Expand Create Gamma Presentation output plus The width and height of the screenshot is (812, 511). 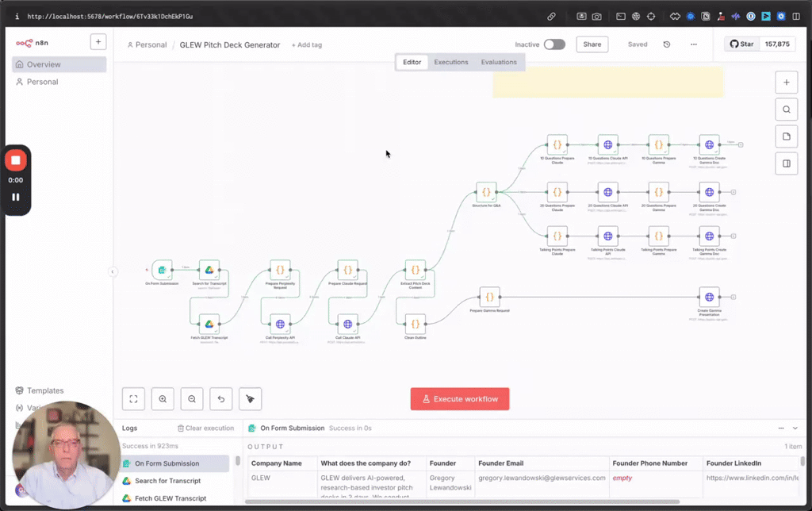[x=733, y=297]
